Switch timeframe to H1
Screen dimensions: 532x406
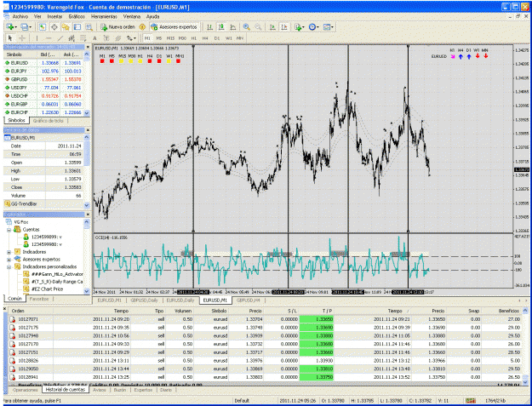(x=194, y=38)
